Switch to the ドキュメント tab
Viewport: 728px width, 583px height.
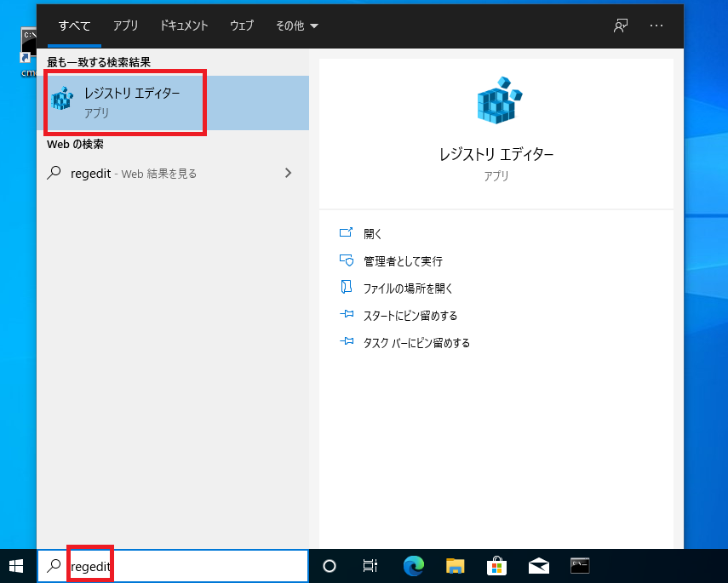184,26
